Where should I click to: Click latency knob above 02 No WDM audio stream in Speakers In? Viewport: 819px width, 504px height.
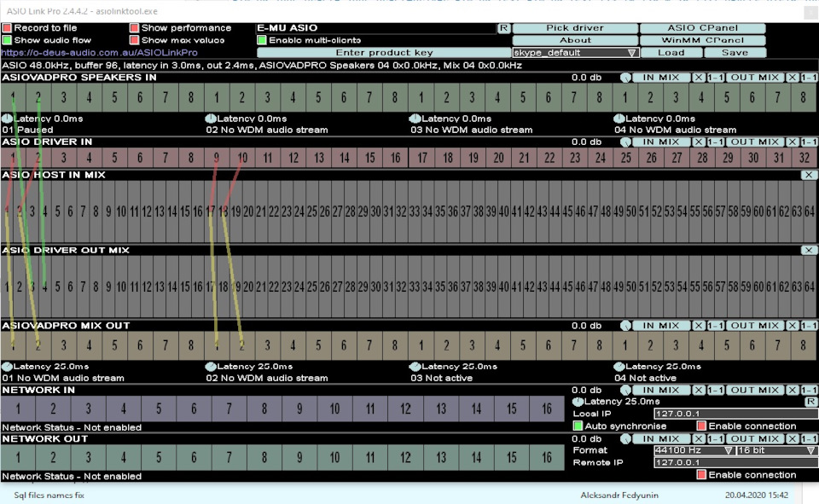pyautogui.click(x=211, y=119)
